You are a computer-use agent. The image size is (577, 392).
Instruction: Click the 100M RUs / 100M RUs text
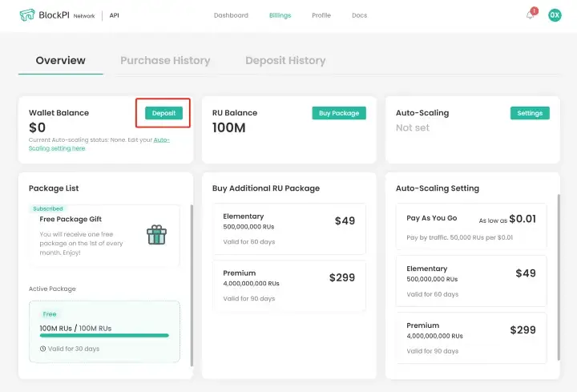click(x=75, y=328)
